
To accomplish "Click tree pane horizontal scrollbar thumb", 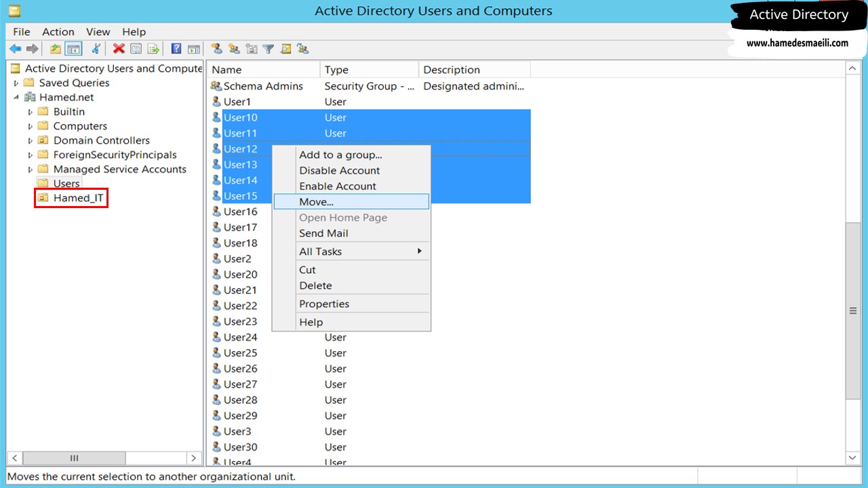I will coord(75,458).
